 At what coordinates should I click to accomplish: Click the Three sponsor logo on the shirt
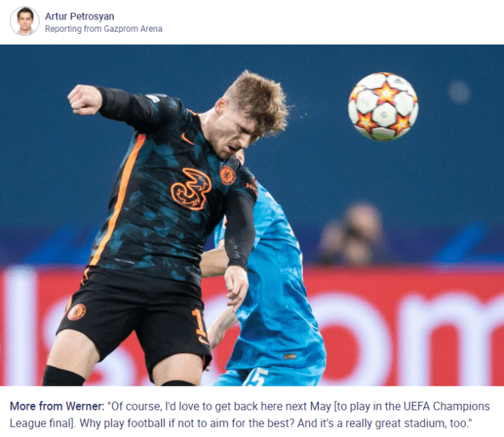(191, 189)
